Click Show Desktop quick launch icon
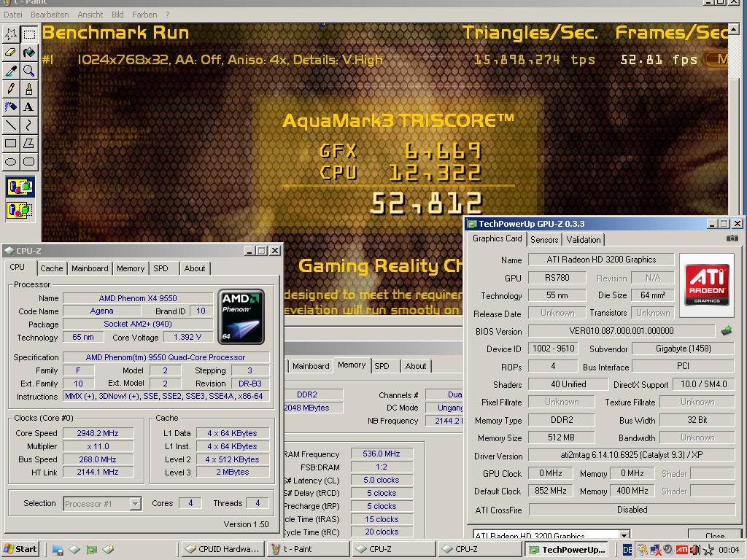This screenshot has height=560, width=747. (58, 550)
